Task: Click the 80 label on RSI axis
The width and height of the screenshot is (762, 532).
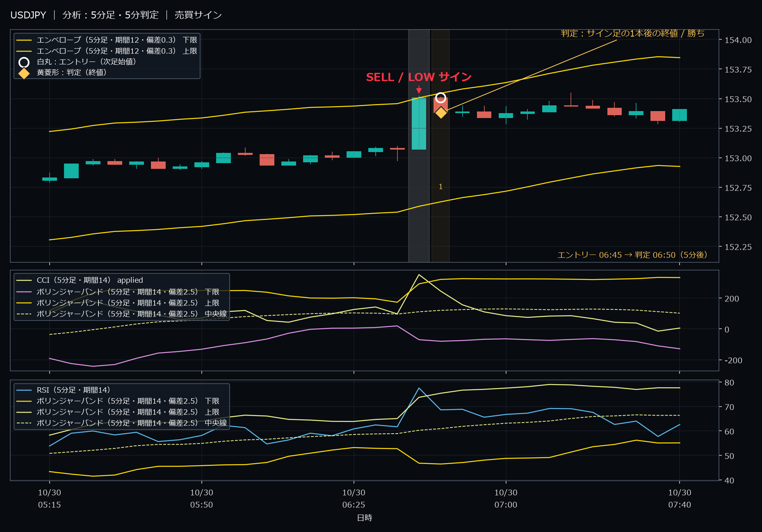Action: click(729, 383)
